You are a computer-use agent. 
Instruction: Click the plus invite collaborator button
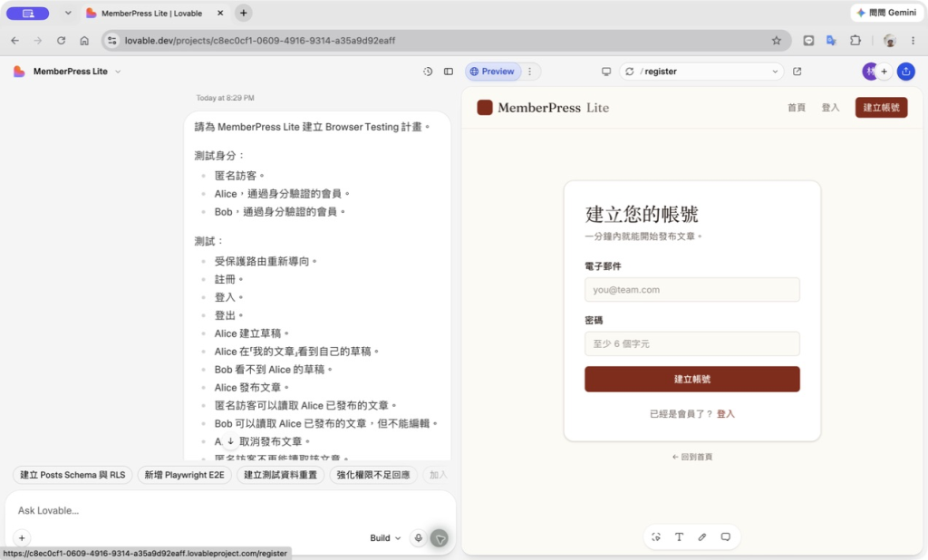tap(884, 72)
